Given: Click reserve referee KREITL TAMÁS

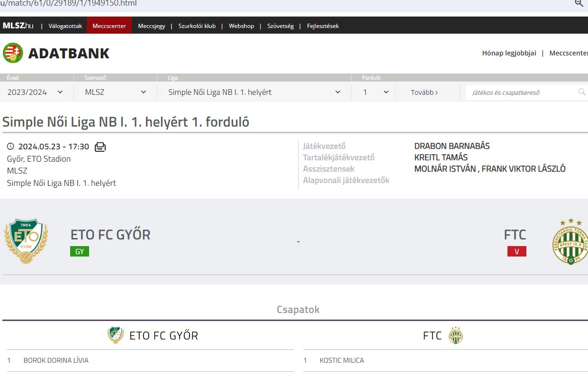Looking at the screenshot, I should coord(441,157).
